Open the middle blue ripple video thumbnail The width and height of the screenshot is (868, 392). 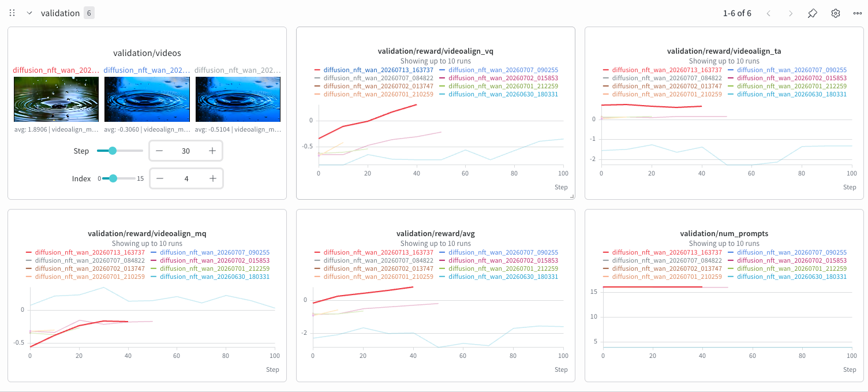tap(147, 99)
